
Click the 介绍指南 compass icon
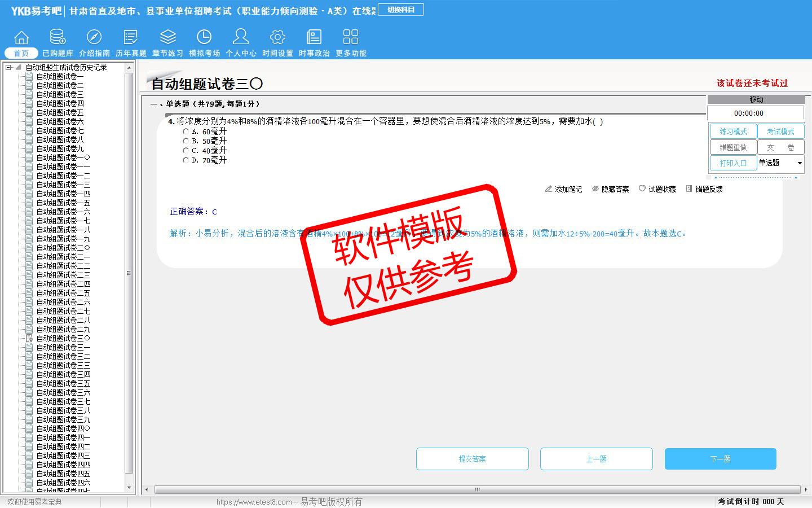(x=94, y=37)
